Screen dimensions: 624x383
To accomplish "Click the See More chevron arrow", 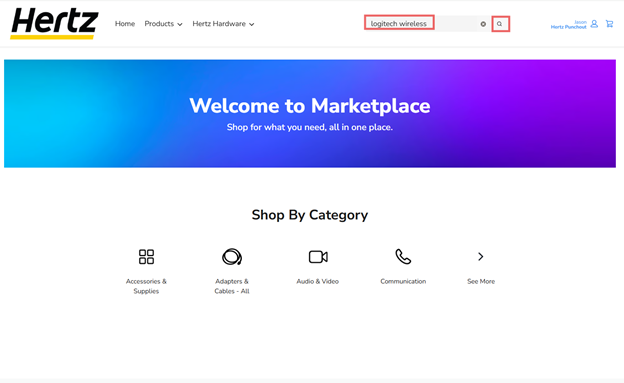I will 481,257.
